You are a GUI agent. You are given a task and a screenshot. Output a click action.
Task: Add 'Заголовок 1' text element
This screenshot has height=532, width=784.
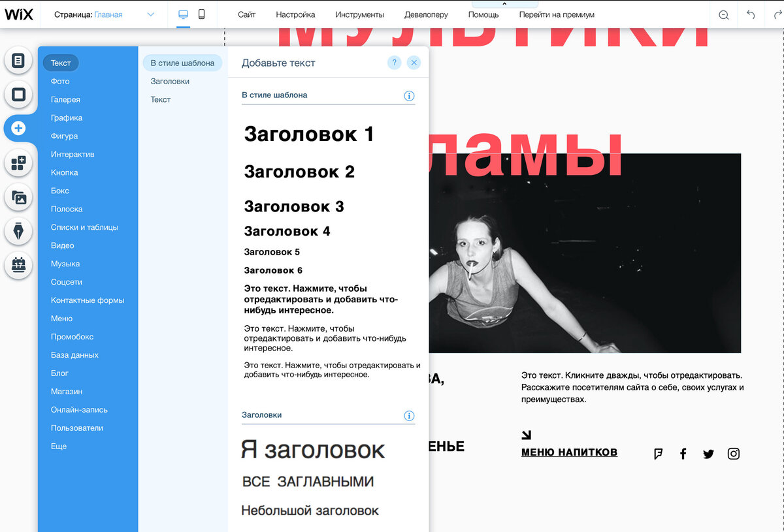[309, 134]
